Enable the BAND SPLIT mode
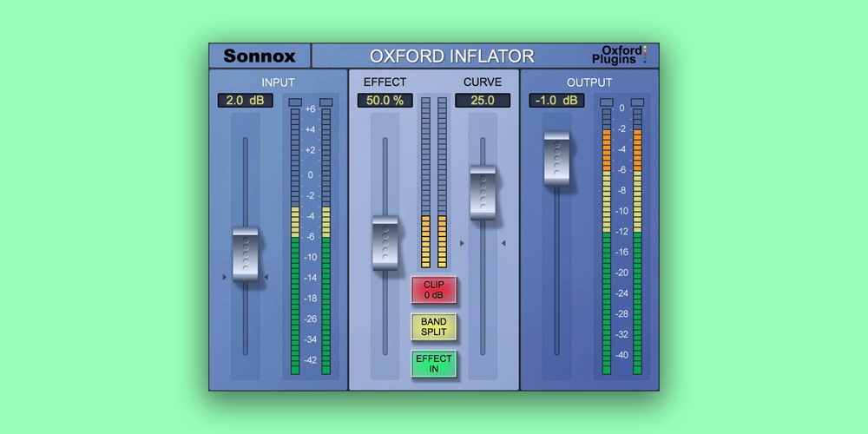Image resolution: width=868 pixels, height=434 pixels. 433,327
